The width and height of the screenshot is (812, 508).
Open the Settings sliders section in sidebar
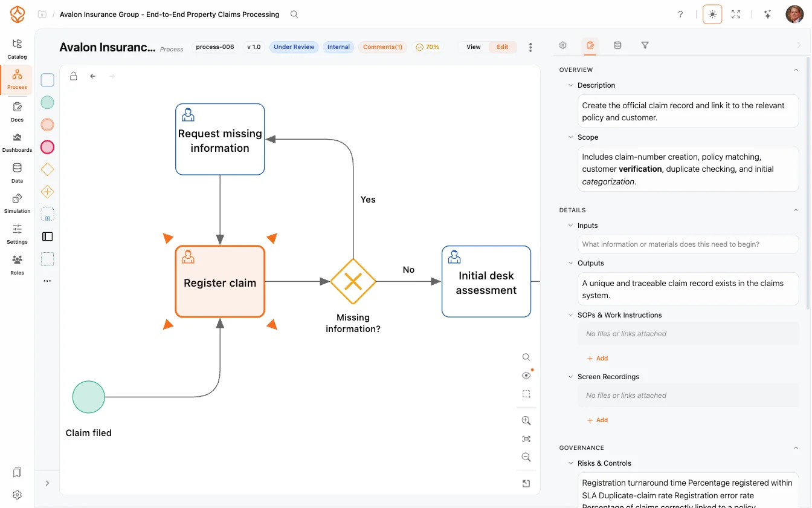point(17,234)
